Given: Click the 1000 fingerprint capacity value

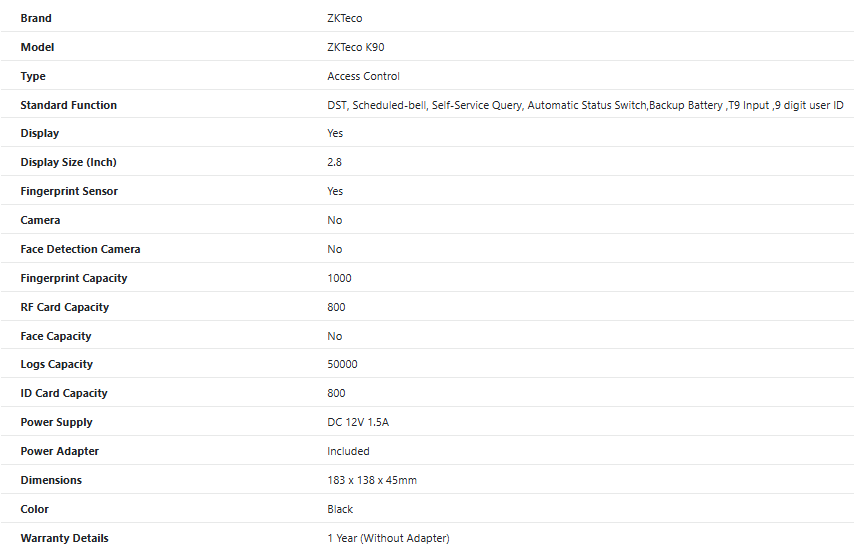Looking at the screenshot, I should click(339, 278).
